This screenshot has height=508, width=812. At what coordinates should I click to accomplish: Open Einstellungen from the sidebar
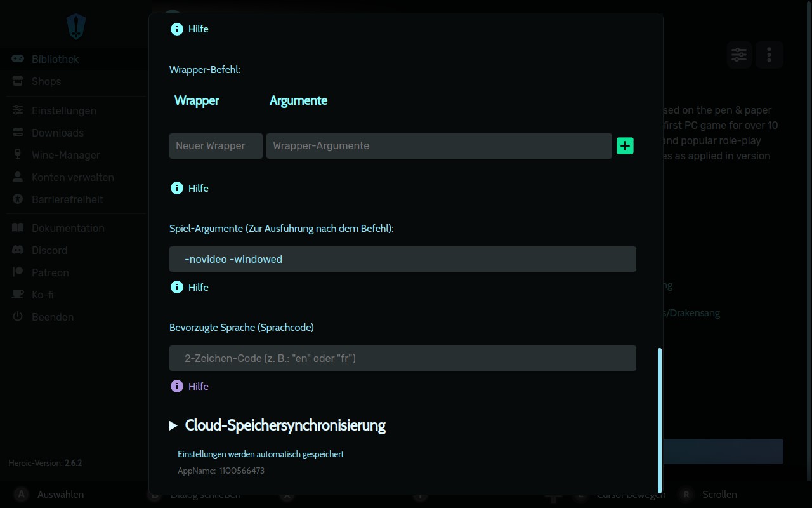(63, 110)
